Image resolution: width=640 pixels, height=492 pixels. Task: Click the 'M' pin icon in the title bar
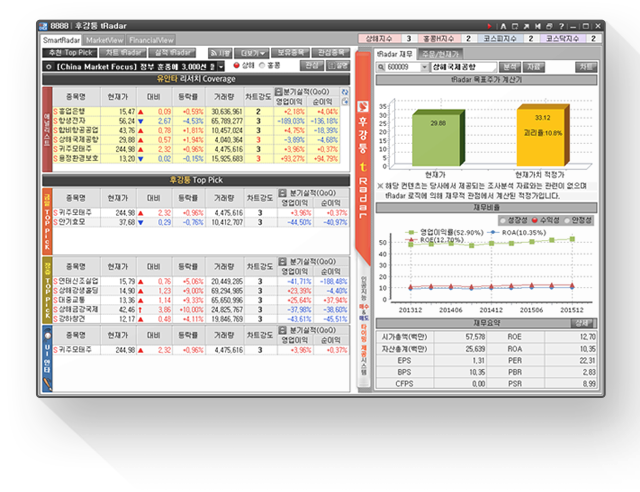(538, 26)
